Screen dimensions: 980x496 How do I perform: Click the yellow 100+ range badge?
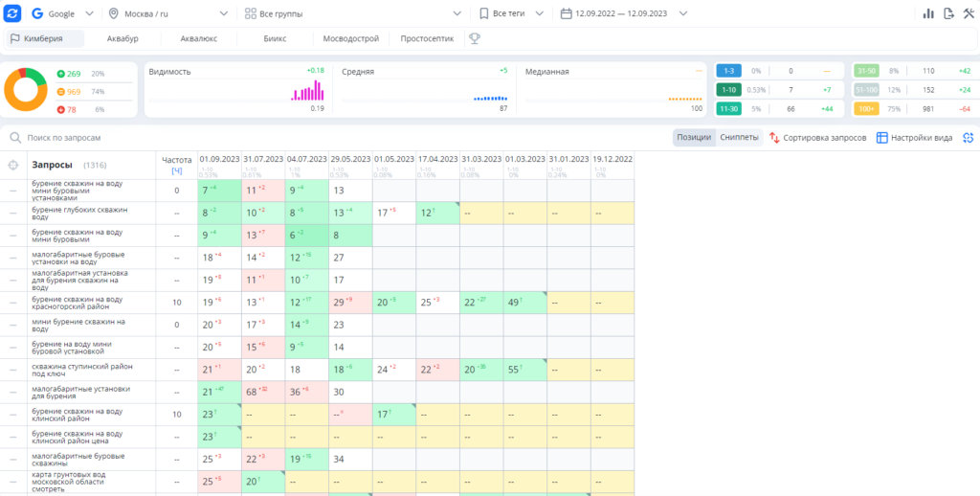coord(866,108)
